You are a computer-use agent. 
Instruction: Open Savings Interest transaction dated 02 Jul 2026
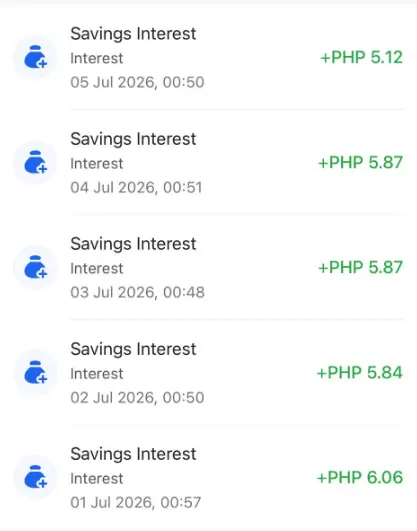(x=208, y=373)
